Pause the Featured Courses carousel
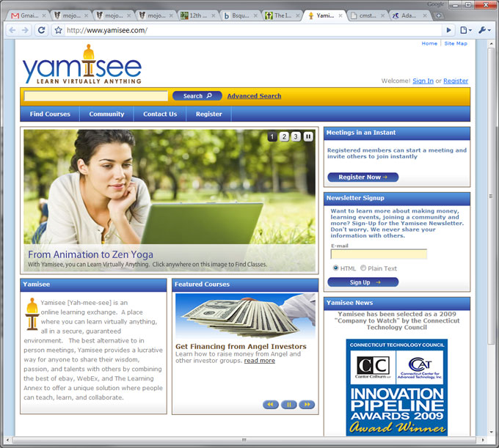The image size is (499, 448). [288, 404]
